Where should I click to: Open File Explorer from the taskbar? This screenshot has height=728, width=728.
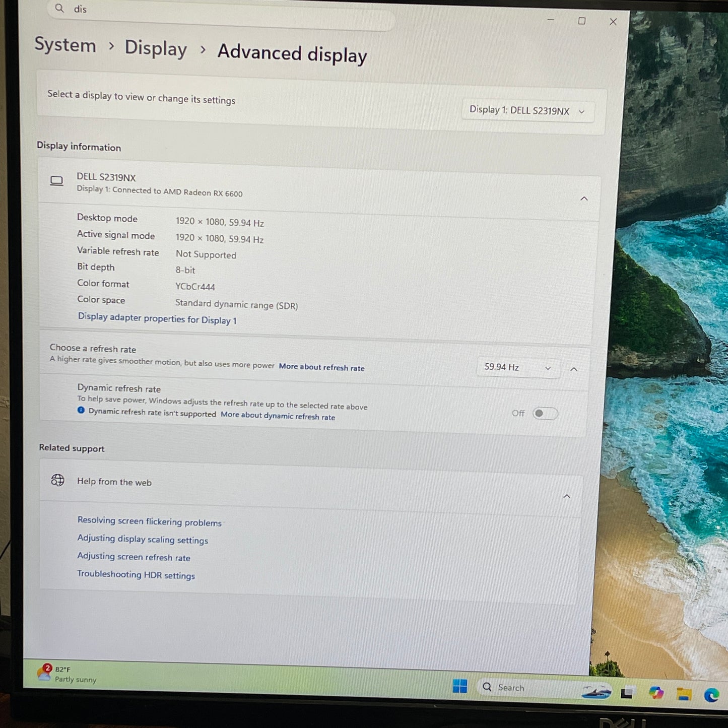[x=684, y=694]
